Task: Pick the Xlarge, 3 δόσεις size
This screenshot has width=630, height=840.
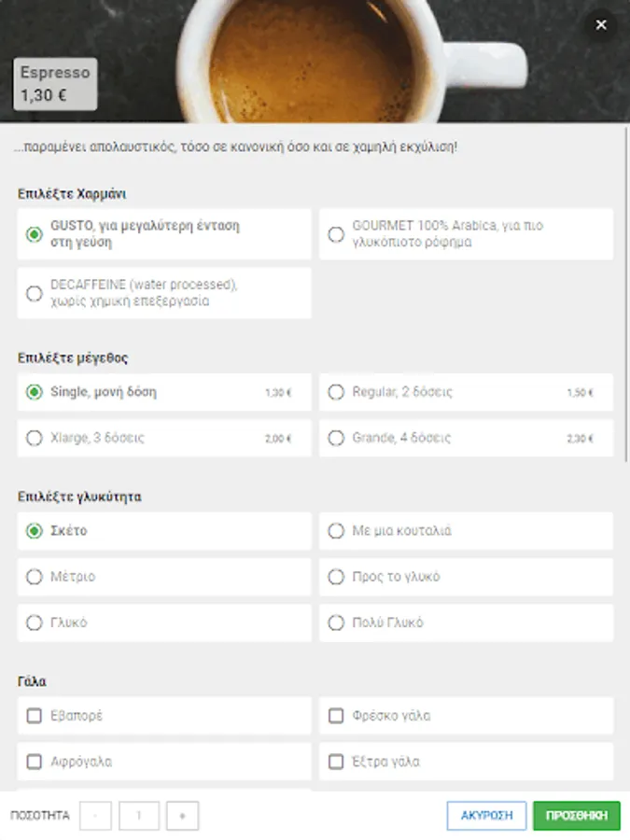Action: (x=35, y=438)
